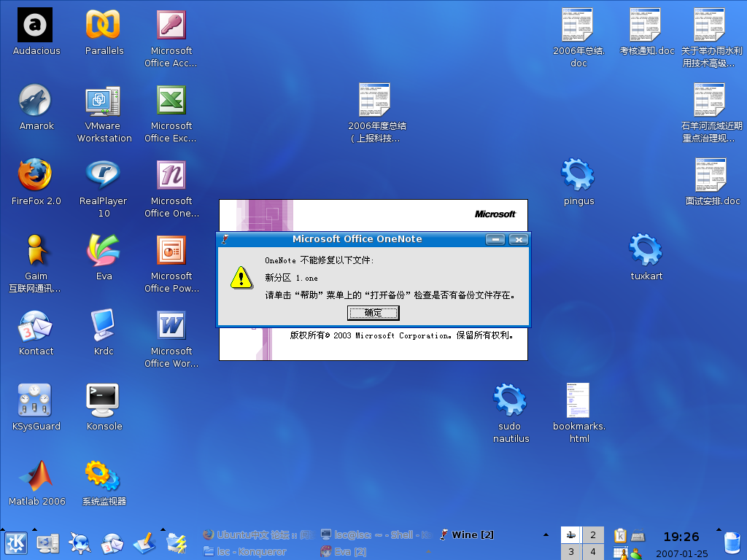The width and height of the screenshot is (747, 560).
Task: Click the 19:26 panel clock
Action: pos(681,537)
